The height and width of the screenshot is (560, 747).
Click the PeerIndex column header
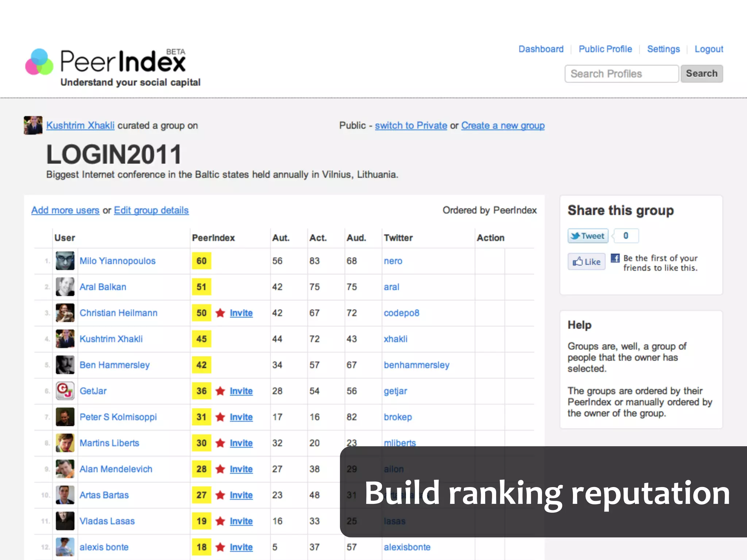(x=213, y=238)
